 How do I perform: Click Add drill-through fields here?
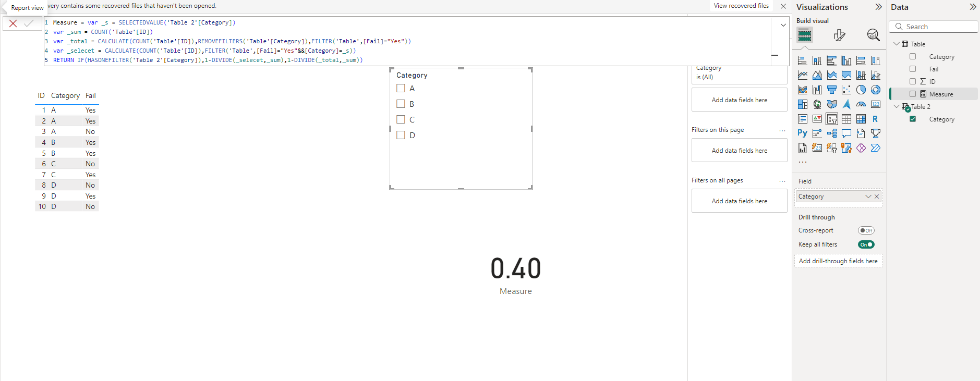point(838,261)
